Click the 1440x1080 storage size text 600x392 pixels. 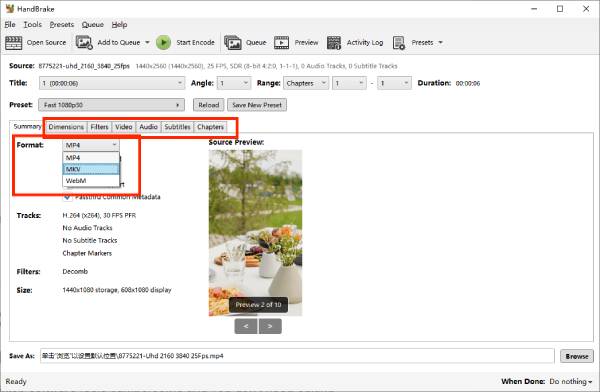click(117, 290)
